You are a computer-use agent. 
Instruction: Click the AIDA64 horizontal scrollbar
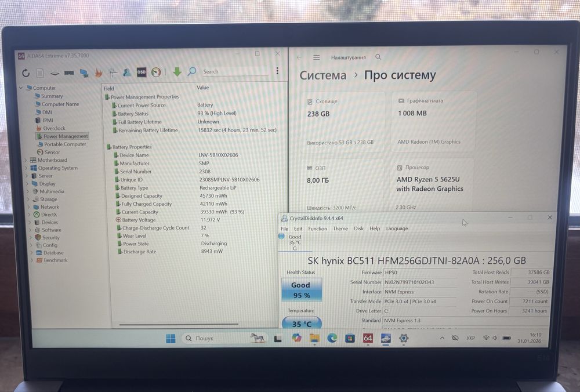pyautogui.click(x=179, y=324)
